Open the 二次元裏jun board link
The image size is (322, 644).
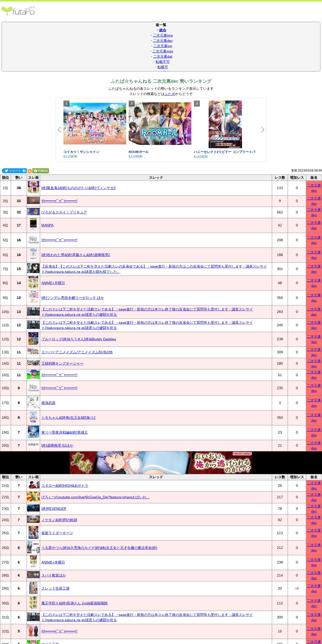click(x=163, y=46)
